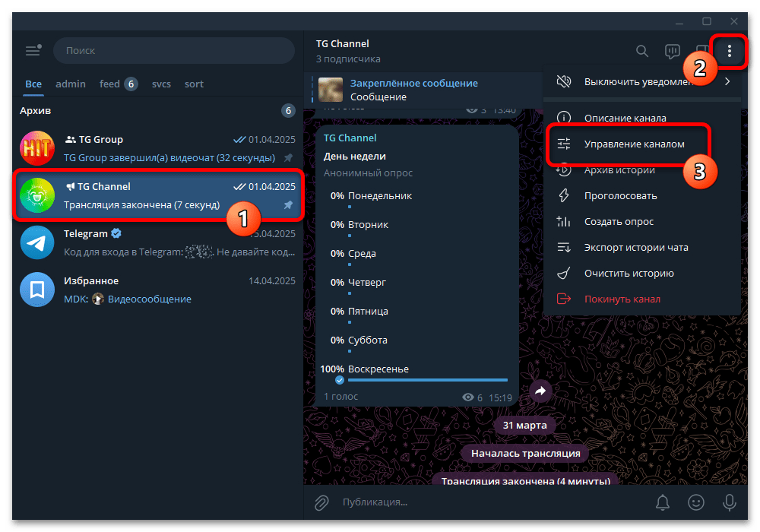Choose Очистить историю in the menu
Viewport: 760px width, 532px height.
pyautogui.click(x=642, y=274)
